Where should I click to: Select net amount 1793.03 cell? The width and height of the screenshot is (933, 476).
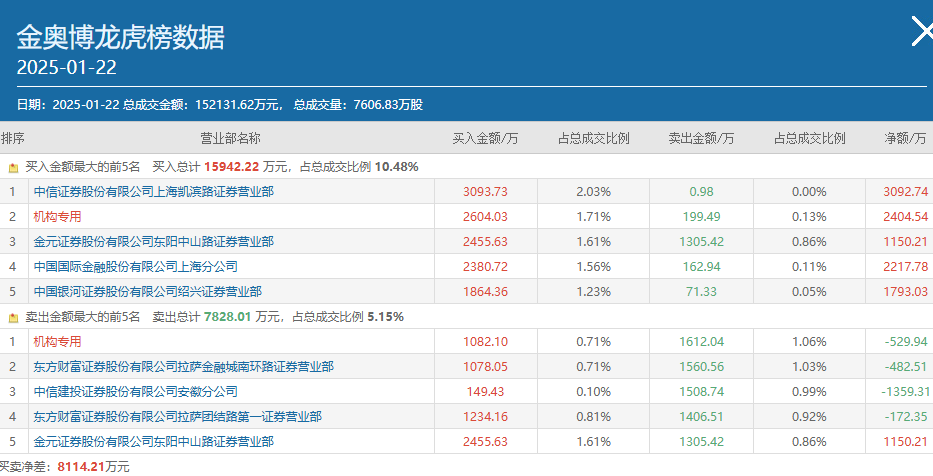900,292
